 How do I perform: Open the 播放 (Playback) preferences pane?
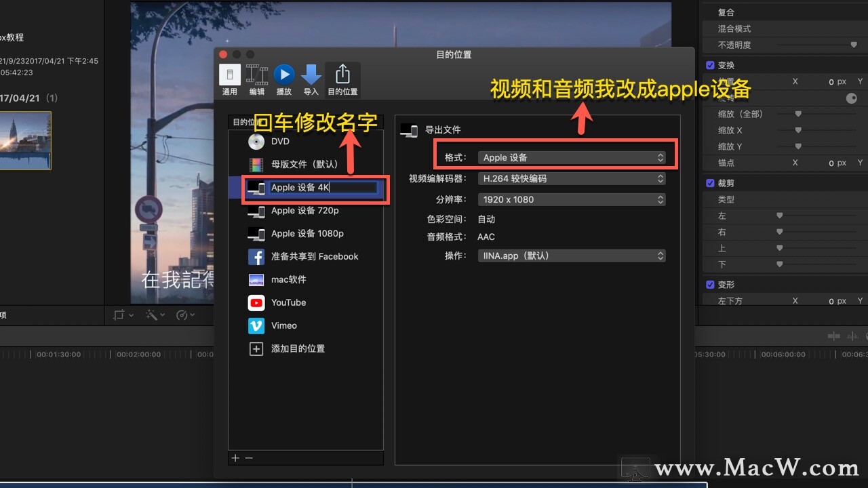[x=284, y=80]
